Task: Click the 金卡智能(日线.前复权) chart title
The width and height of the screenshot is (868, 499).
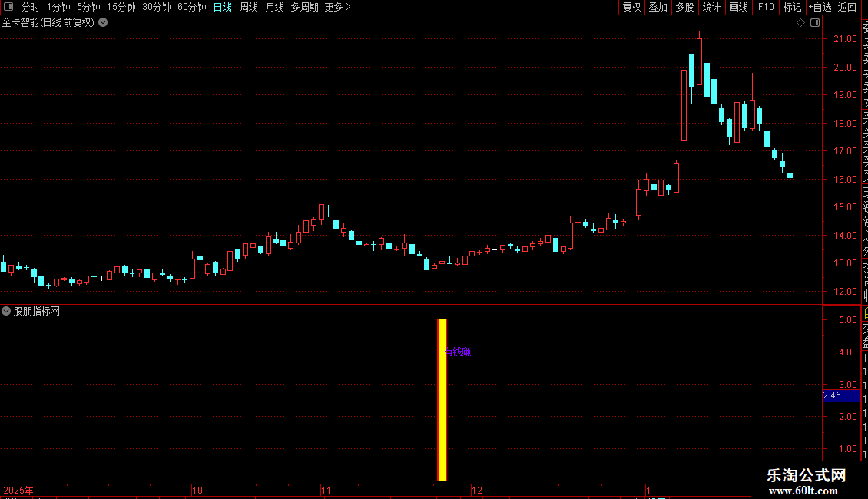Action: (x=48, y=23)
